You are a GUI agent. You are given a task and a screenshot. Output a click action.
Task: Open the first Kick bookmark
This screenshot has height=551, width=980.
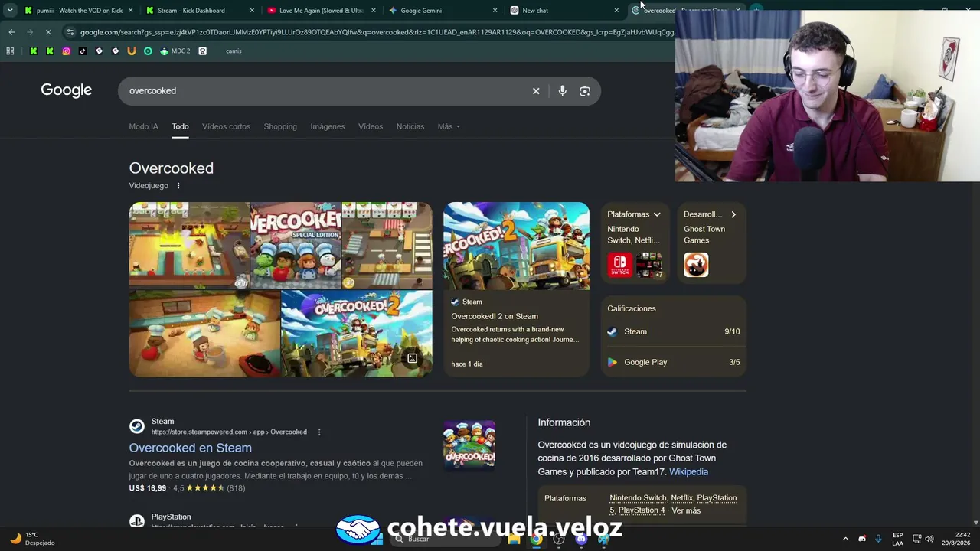[34, 51]
